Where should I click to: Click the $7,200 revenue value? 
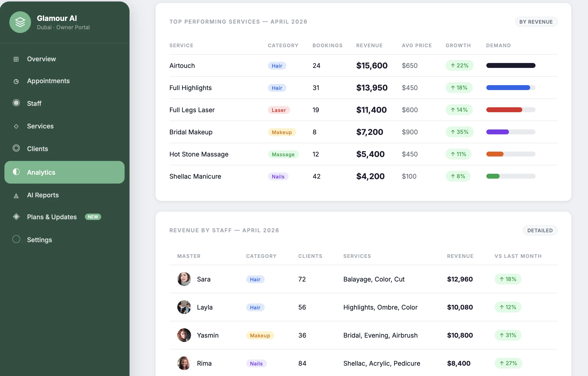click(370, 132)
